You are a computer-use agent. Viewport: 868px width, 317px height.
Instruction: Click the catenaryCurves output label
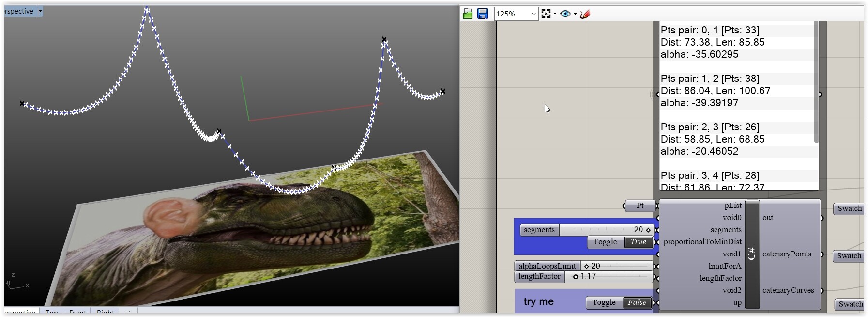(x=788, y=290)
